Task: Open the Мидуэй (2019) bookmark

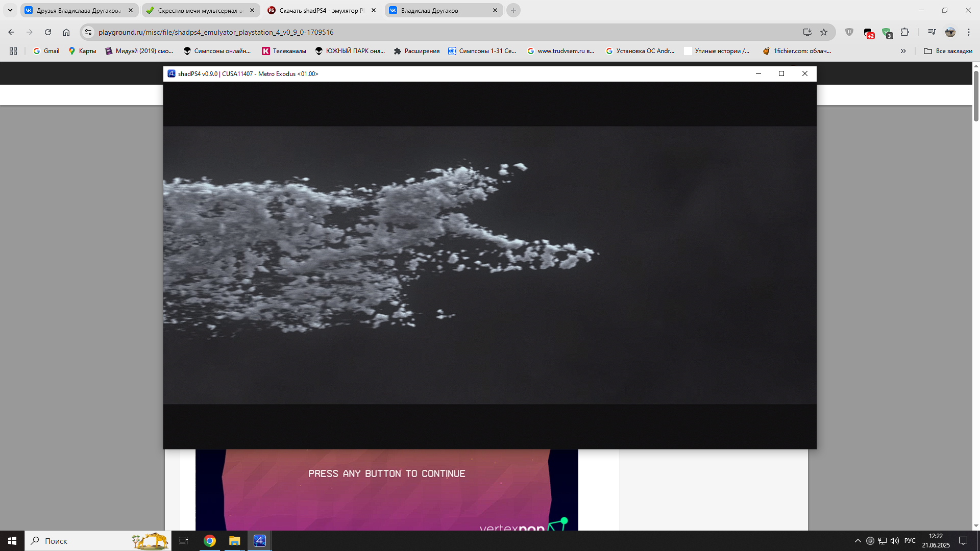Action: coord(139,51)
